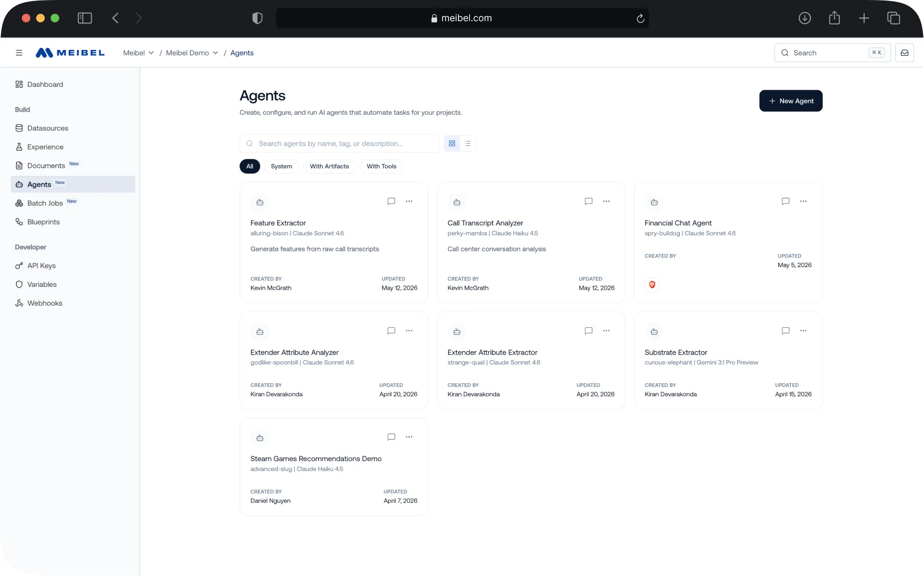Reload the meibel.com page

point(640,18)
